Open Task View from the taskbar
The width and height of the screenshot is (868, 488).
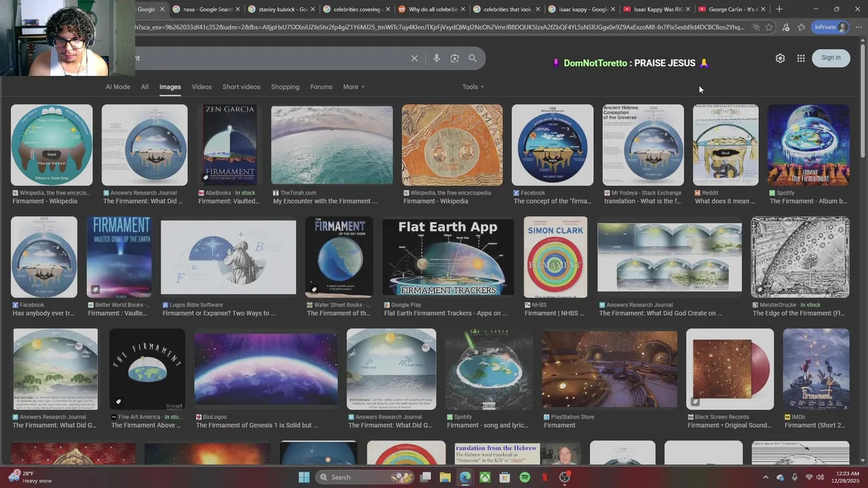426,477
